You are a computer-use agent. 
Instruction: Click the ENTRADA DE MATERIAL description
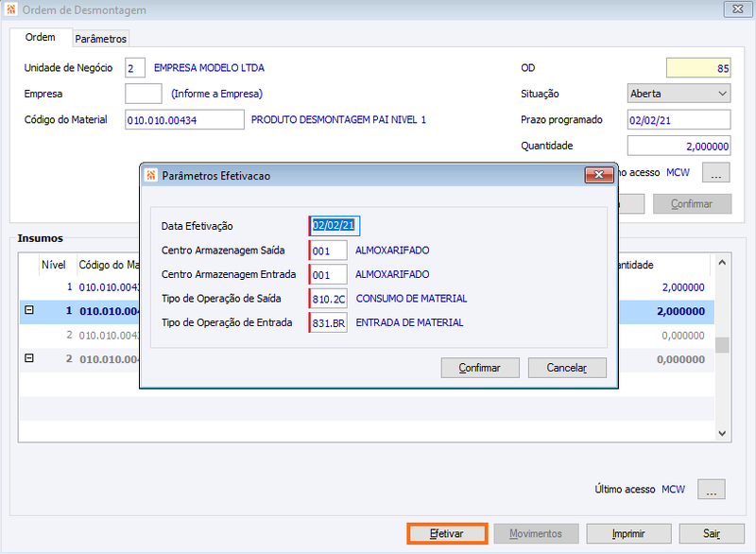(409, 322)
